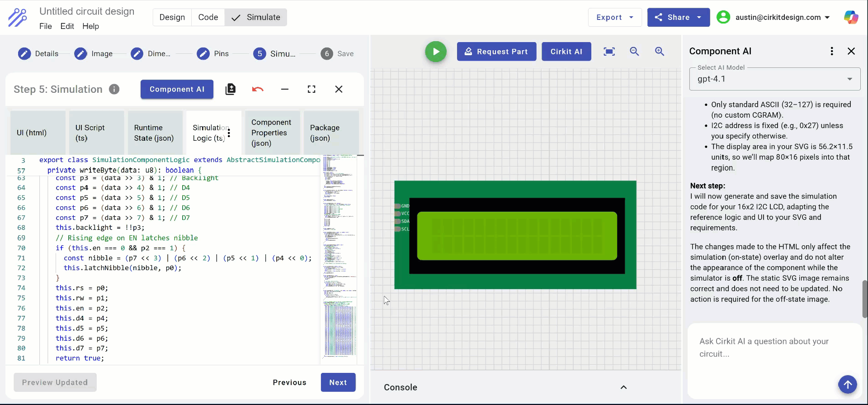Open the austin@cirkitdesign.com account menu
This screenshot has height=405, width=868.
[x=783, y=17]
